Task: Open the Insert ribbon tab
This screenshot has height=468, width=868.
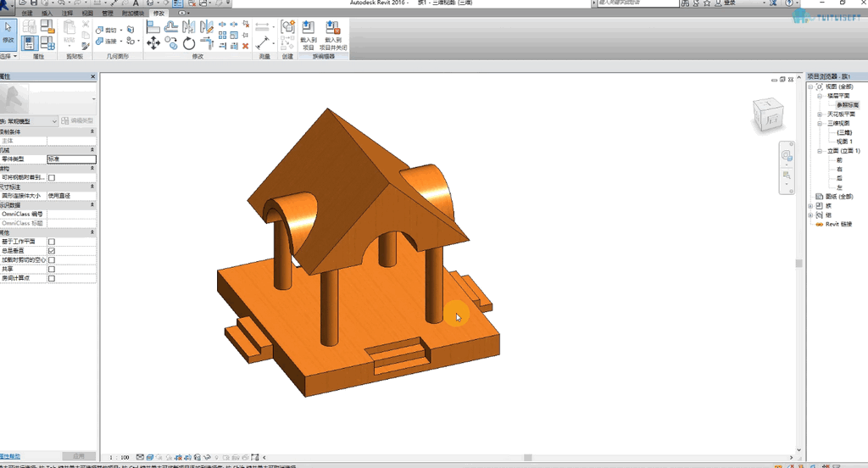Action: 47,13
